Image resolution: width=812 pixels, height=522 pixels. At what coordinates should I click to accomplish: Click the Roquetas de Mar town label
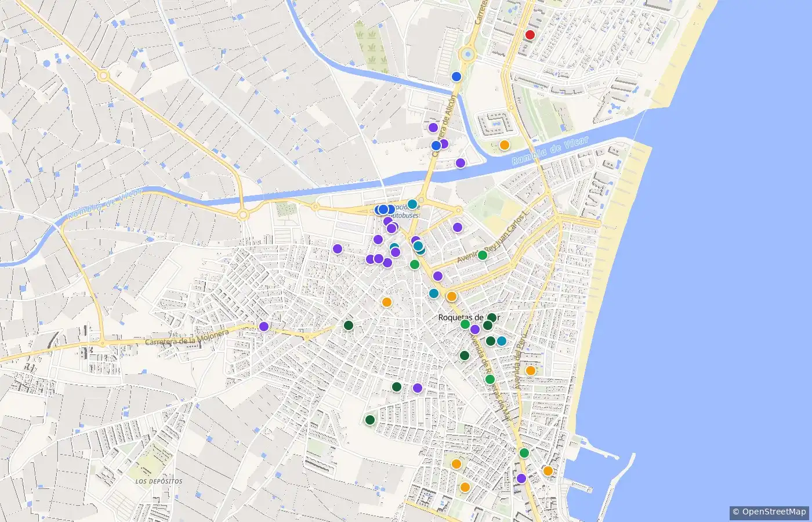(469, 317)
